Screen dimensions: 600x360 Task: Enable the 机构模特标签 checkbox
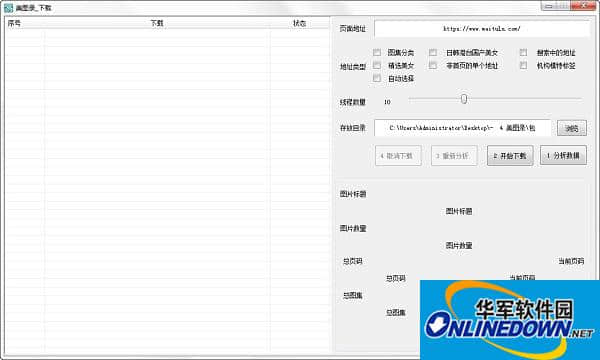pyautogui.click(x=523, y=65)
